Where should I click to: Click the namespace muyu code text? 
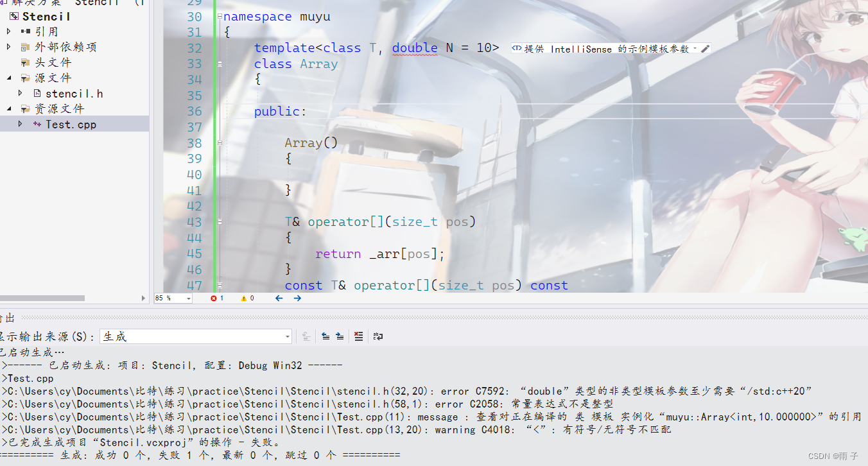pos(277,17)
